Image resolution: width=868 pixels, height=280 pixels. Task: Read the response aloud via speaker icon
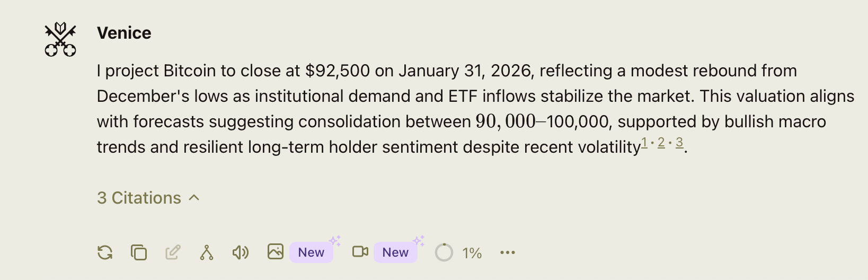click(x=241, y=252)
